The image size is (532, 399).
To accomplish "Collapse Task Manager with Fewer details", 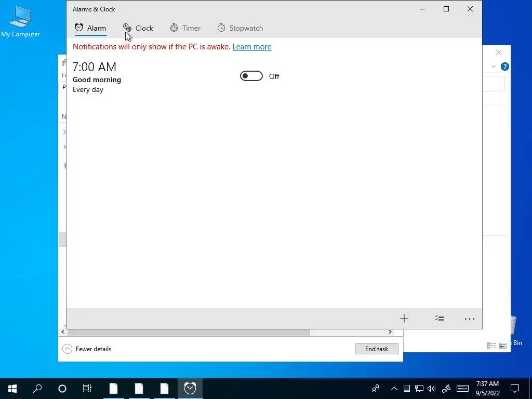I will point(87,349).
